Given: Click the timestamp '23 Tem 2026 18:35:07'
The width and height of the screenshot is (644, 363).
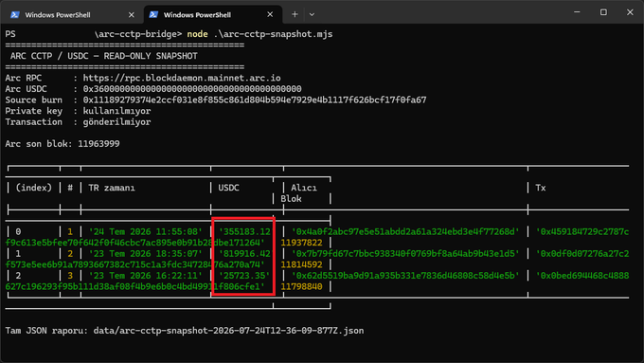Looking at the screenshot, I should tap(146, 254).
